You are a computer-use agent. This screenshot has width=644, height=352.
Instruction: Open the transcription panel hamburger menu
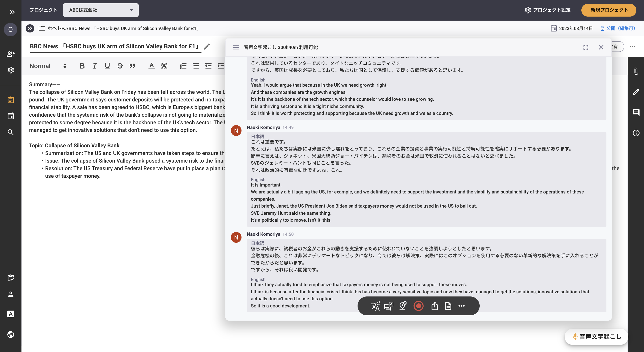point(236,47)
